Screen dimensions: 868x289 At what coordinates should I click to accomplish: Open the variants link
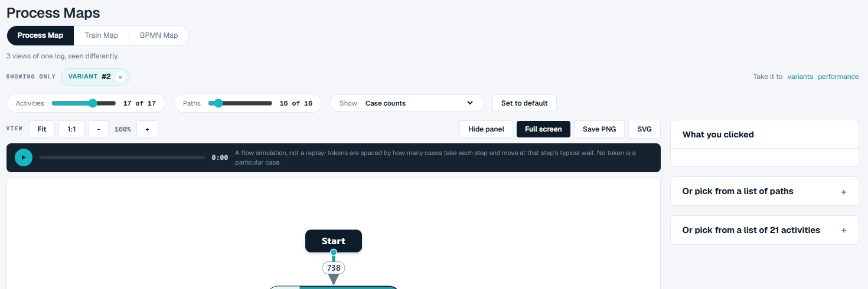[x=800, y=77]
